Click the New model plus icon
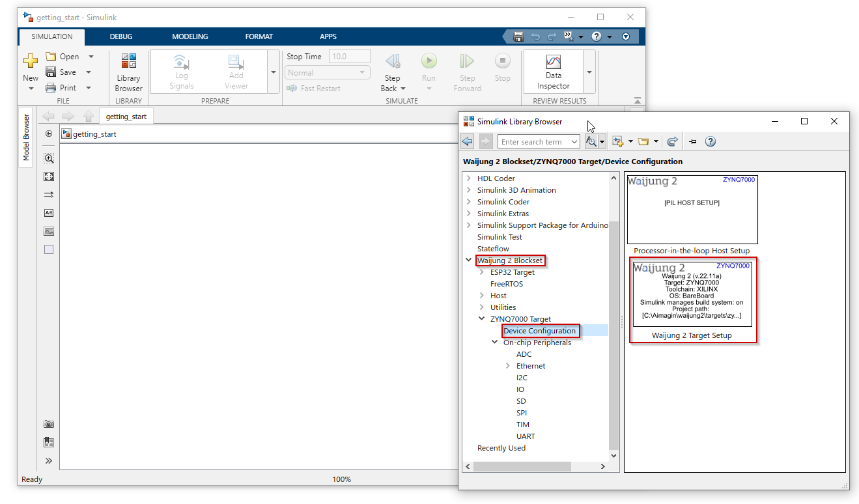This screenshot has width=859, height=504. (31, 62)
